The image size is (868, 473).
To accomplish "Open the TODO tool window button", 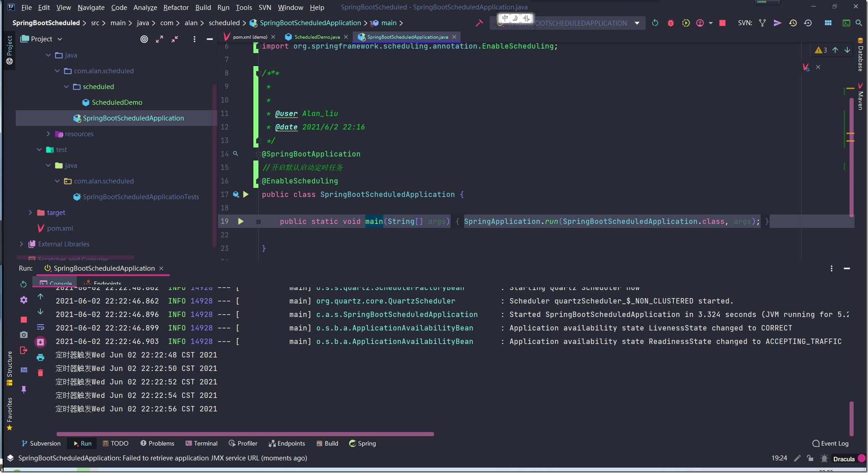I will (115, 443).
